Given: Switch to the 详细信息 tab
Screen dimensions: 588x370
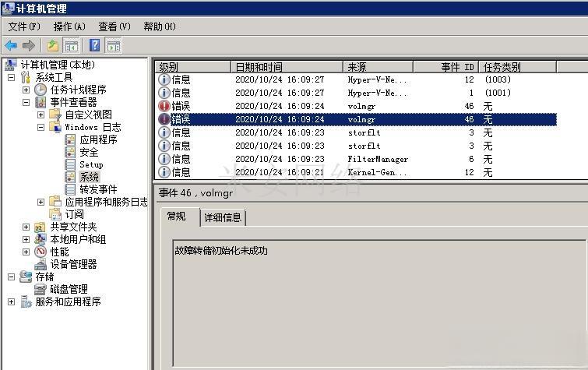Looking at the screenshot, I should [x=223, y=217].
